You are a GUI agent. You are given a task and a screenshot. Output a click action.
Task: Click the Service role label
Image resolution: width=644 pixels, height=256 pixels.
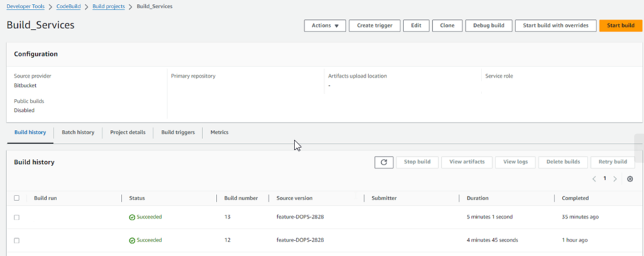point(499,76)
